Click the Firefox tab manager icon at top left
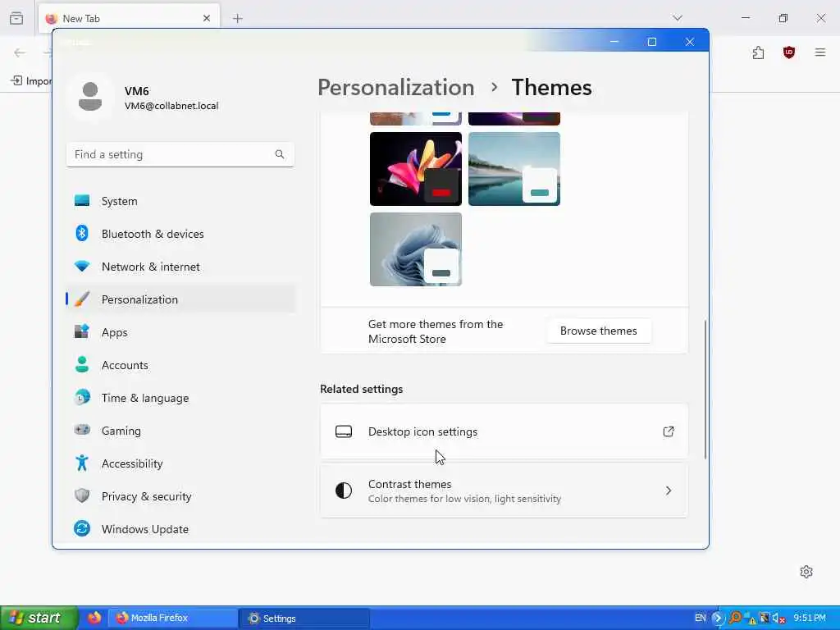Screen dimensions: 840x630 tap(16, 18)
